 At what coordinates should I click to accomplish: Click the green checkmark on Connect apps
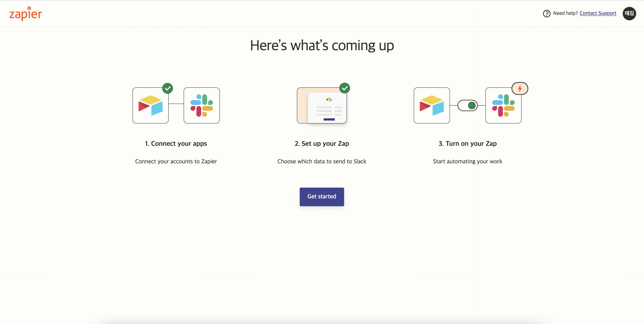(168, 88)
